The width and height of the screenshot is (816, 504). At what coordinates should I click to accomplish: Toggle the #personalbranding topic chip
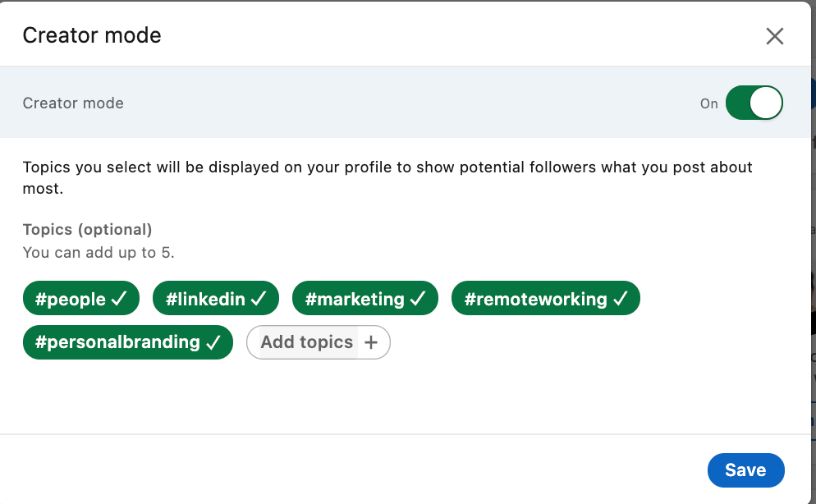127,342
